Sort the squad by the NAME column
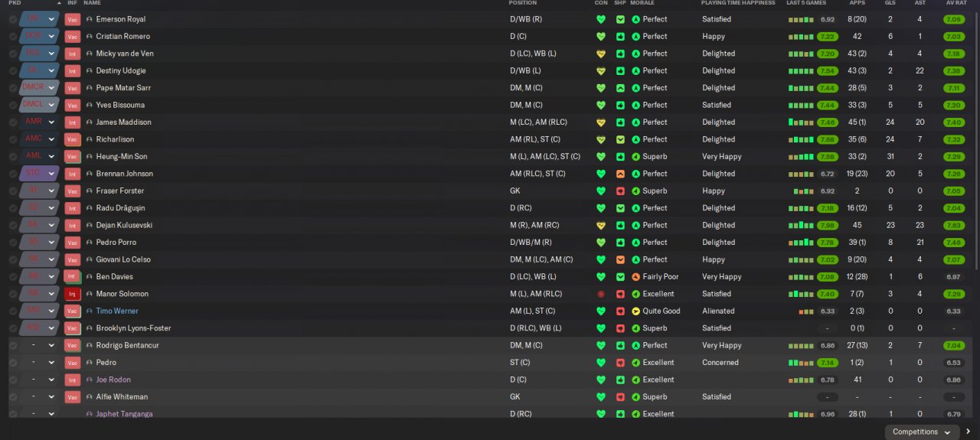Image resolution: width=980 pixels, height=440 pixels. pos(92,3)
